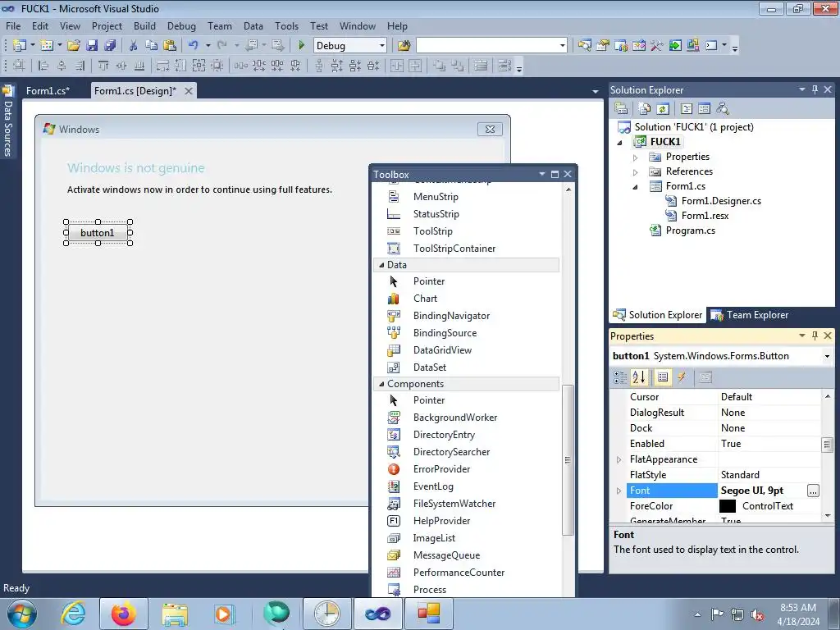Image resolution: width=840 pixels, height=630 pixels.
Task: Save the file with the floppy disk icon
Action: 92,46
